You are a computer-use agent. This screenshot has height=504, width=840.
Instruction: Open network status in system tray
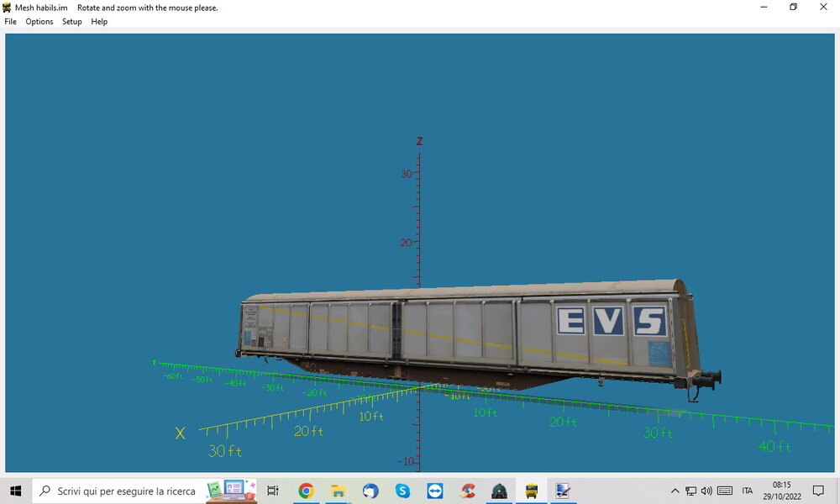click(x=691, y=491)
